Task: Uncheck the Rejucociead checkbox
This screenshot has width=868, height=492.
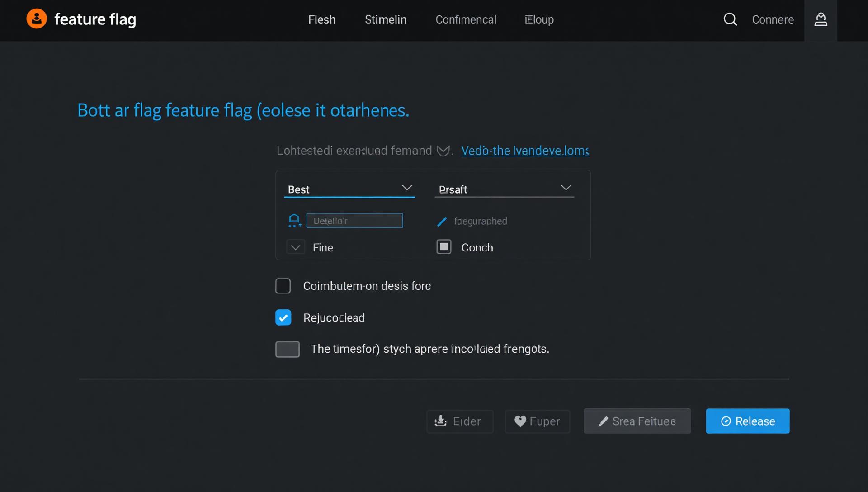Action: tap(283, 318)
